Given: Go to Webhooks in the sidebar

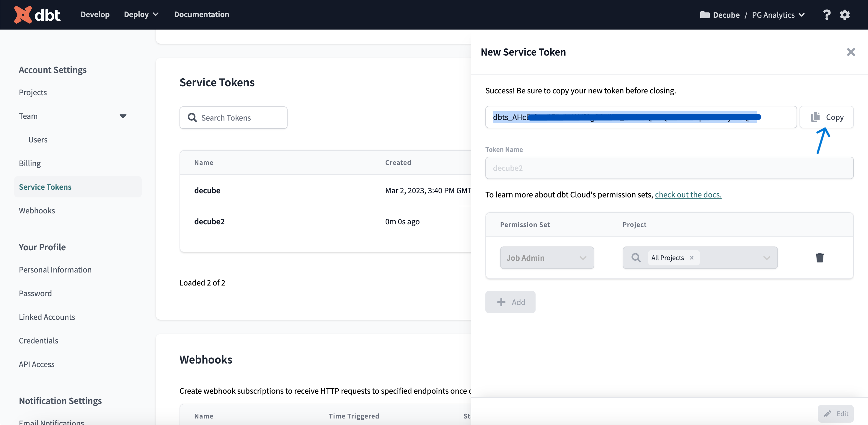Looking at the screenshot, I should (37, 210).
